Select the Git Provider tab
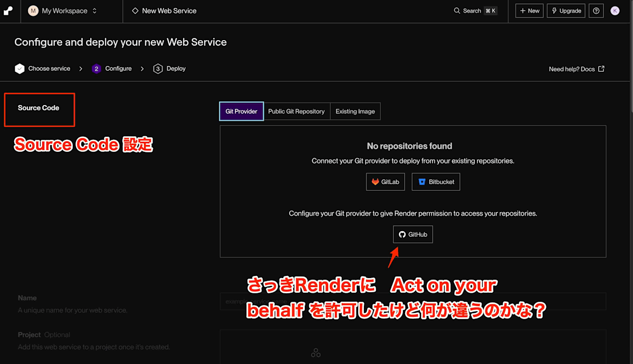The image size is (633, 364). pyautogui.click(x=242, y=111)
